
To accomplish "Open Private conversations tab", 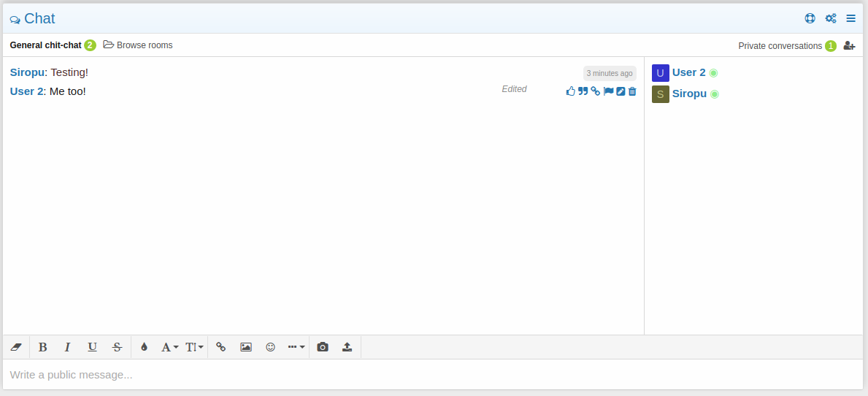I will [x=780, y=46].
